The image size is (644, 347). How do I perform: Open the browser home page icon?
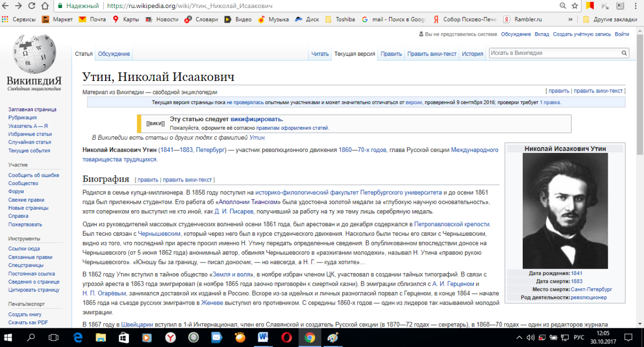tap(45, 6)
